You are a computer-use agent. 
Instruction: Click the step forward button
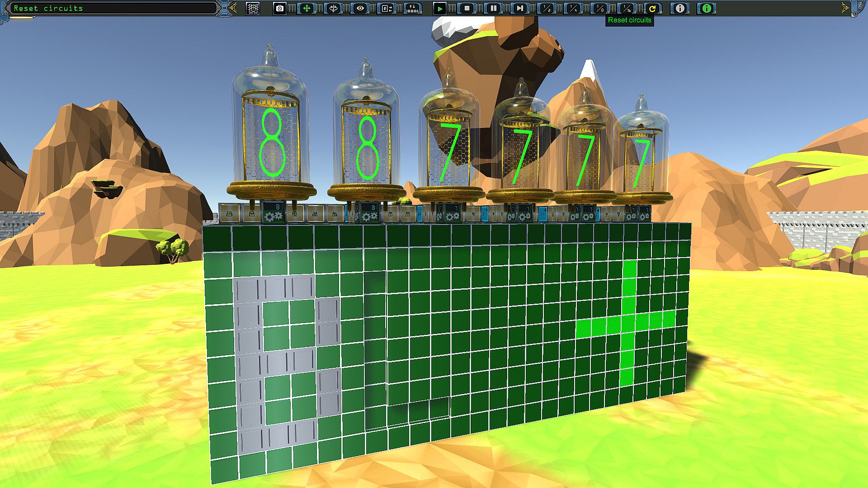click(520, 8)
